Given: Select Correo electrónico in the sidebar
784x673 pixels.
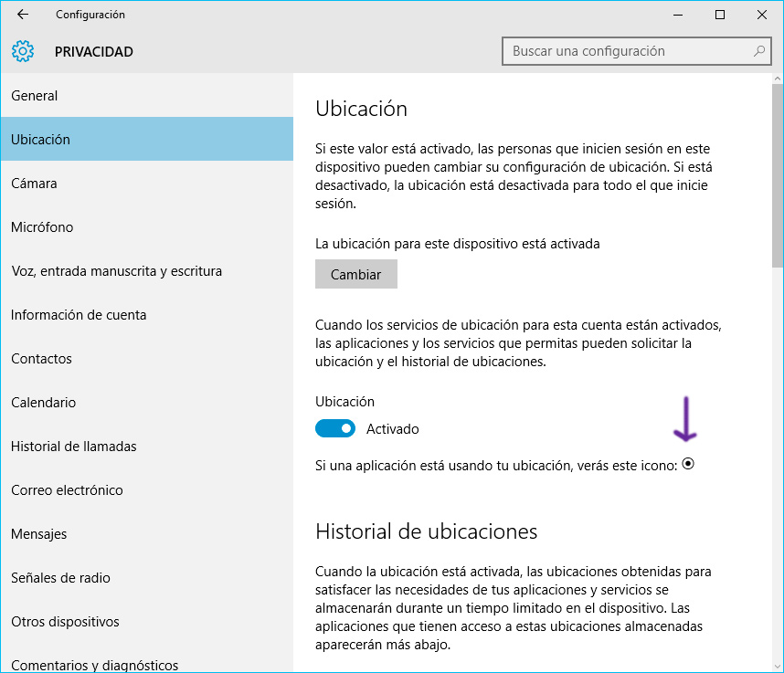Looking at the screenshot, I should point(67,490).
